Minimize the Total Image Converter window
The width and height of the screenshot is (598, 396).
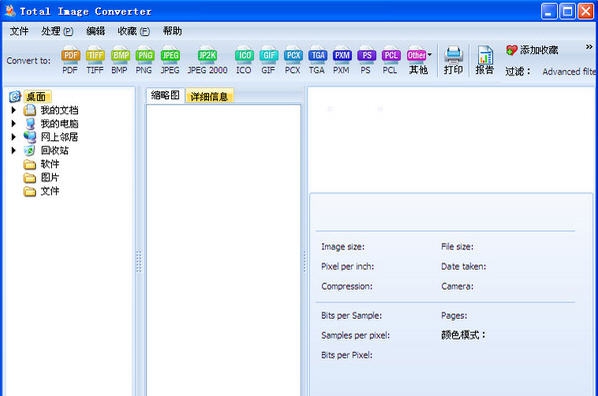click(x=549, y=11)
